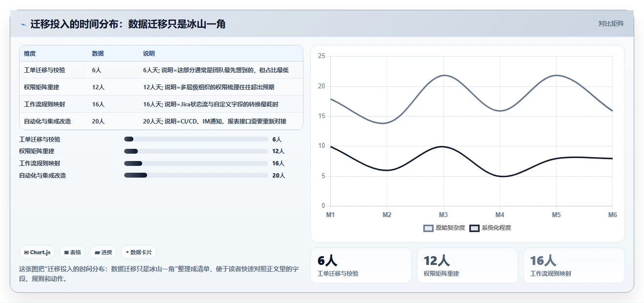Click the M5 axis label
The height and width of the screenshot is (303, 644).
pos(556,215)
